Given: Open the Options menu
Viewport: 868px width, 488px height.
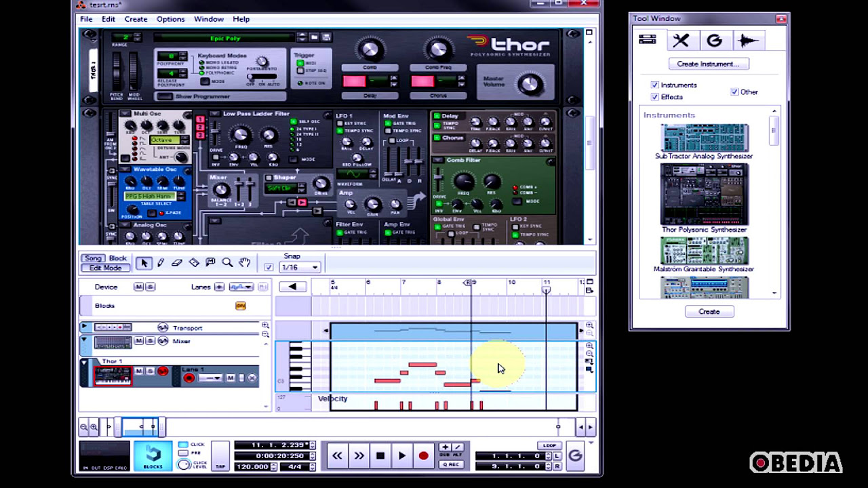Looking at the screenshot, I should [x=170, y=19].
